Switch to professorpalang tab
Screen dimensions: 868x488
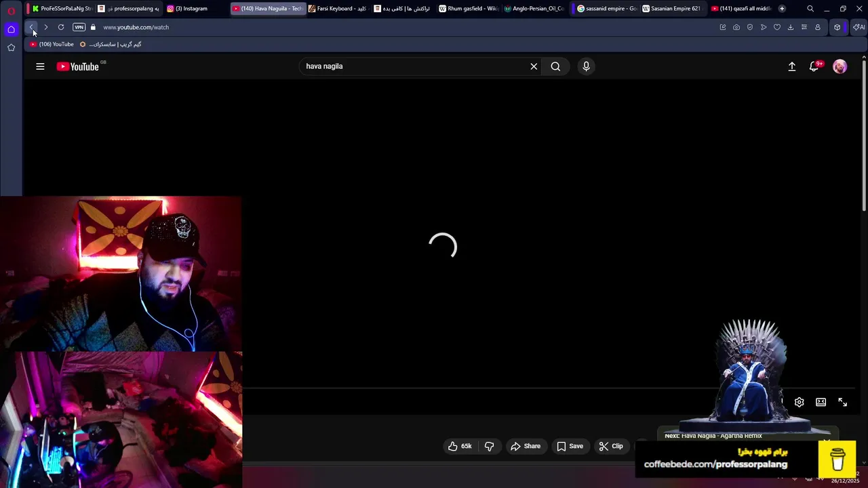click(129, 9)
